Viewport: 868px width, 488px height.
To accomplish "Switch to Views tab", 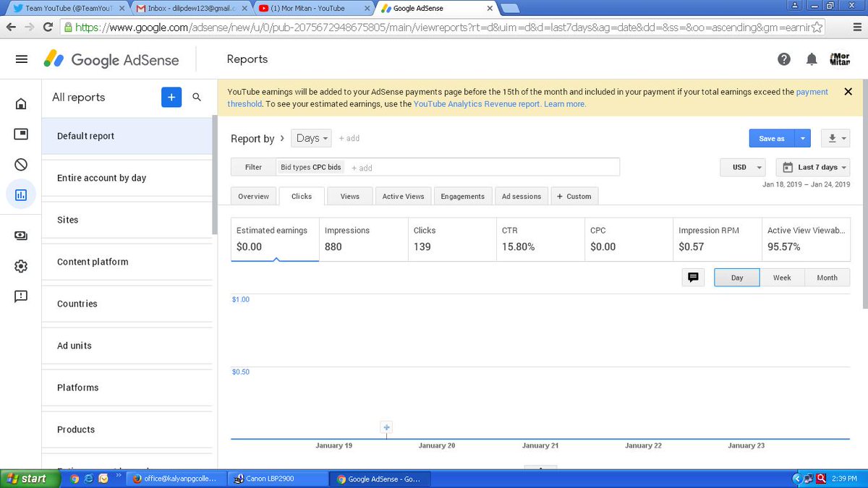I will [350, 196].
